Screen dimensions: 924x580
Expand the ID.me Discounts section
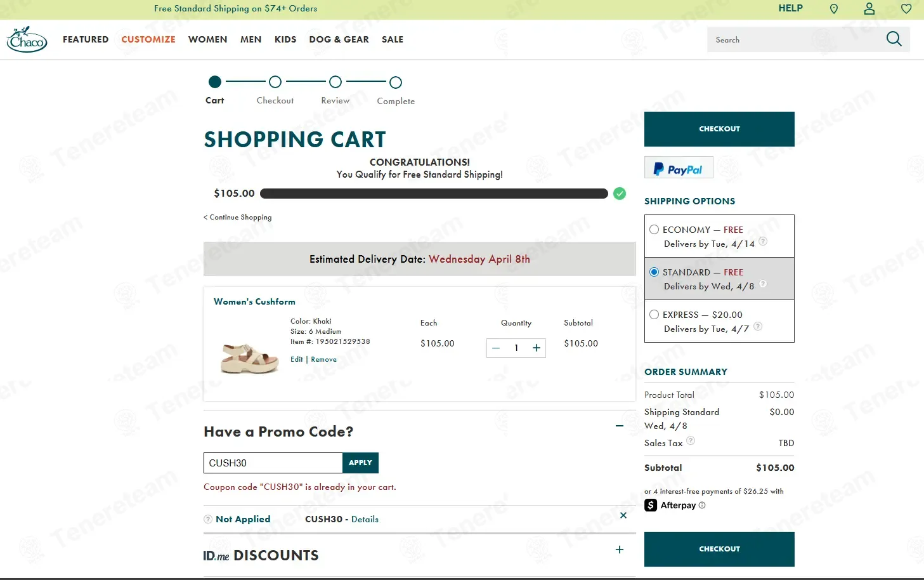click(x=620, y=550)
